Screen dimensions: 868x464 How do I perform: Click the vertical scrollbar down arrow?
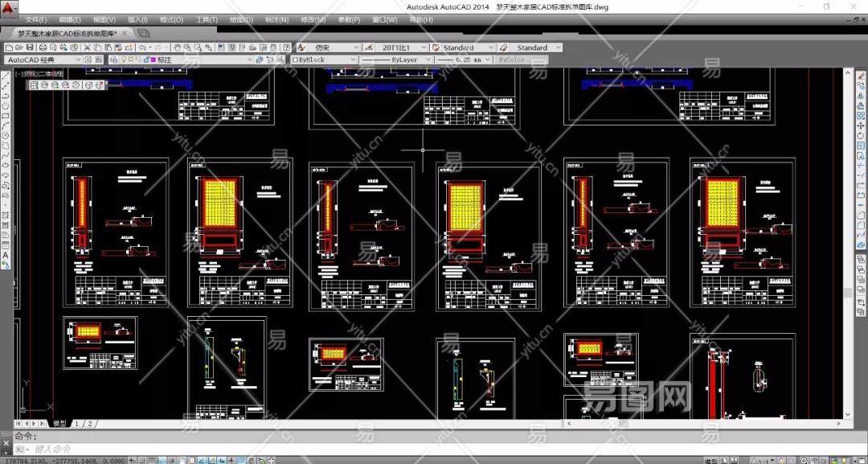(848, 414)
